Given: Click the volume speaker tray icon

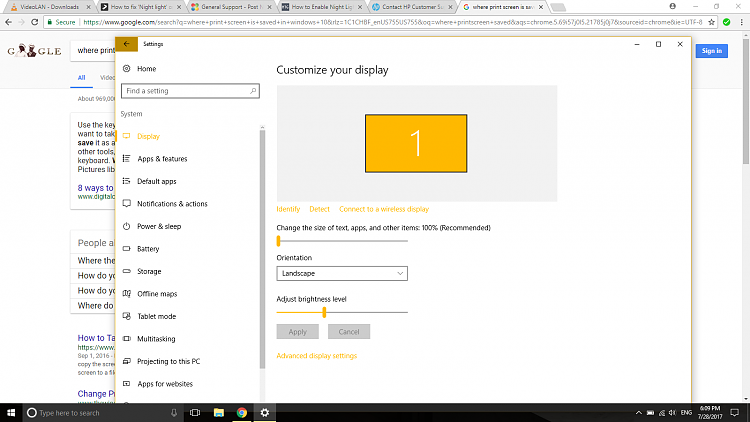Looking at the screenshot, I should pos(673,412).
